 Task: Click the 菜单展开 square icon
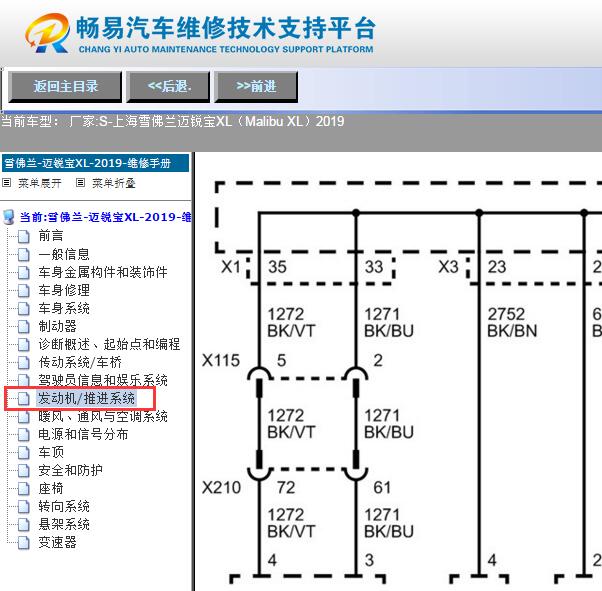tap(6, 183)
